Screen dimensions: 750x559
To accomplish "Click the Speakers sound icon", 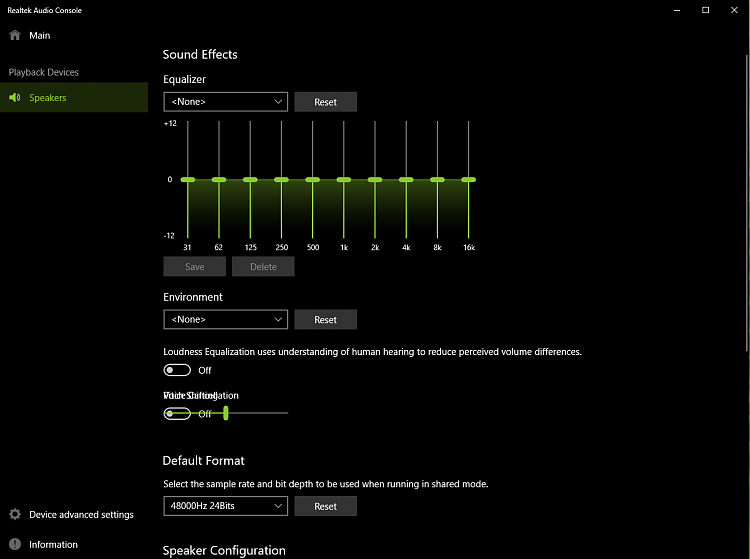I will click(x=15, y=98).
